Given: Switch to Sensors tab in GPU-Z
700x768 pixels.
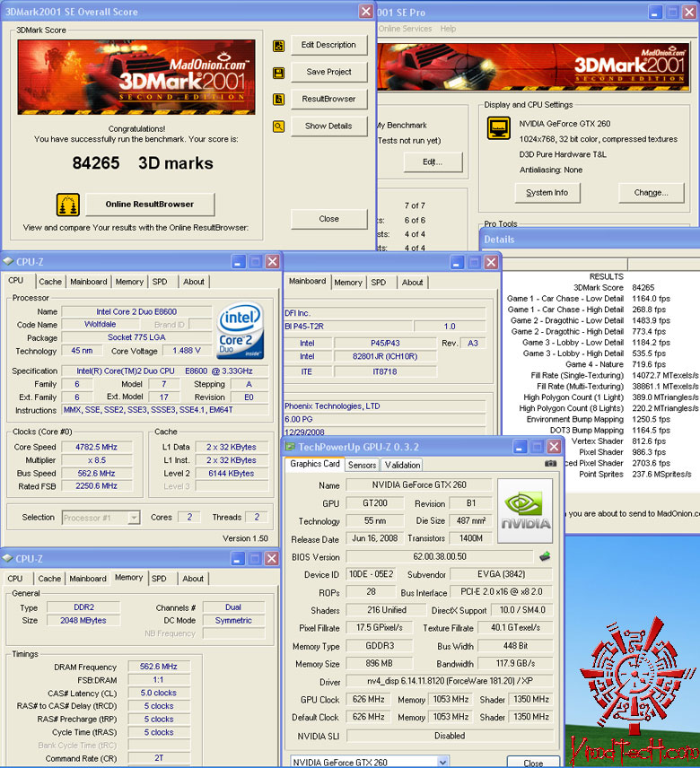Looking at the screenshot, I should pos(362,465).
